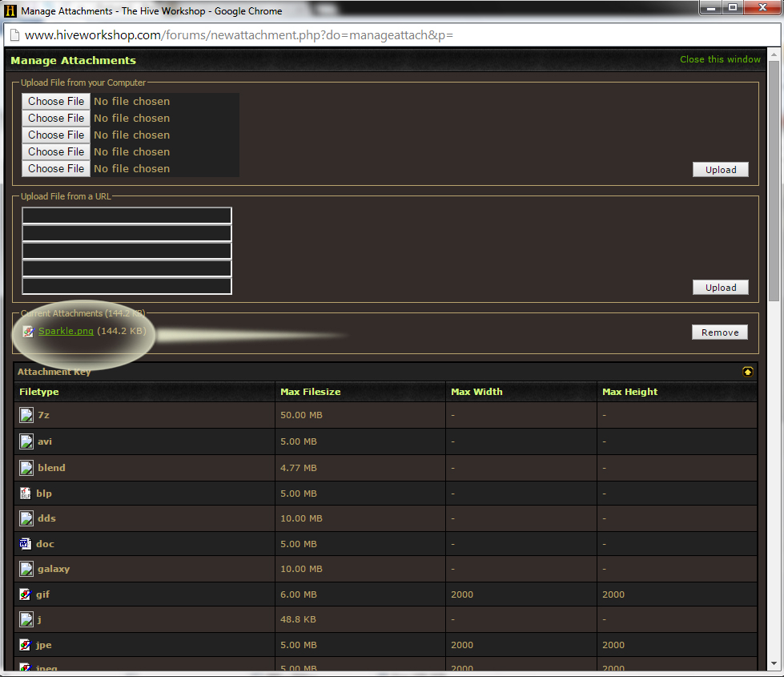Screen dimensions: 784x677
Task: Click the page icon in address bar
Action: [x=15, y=35]
